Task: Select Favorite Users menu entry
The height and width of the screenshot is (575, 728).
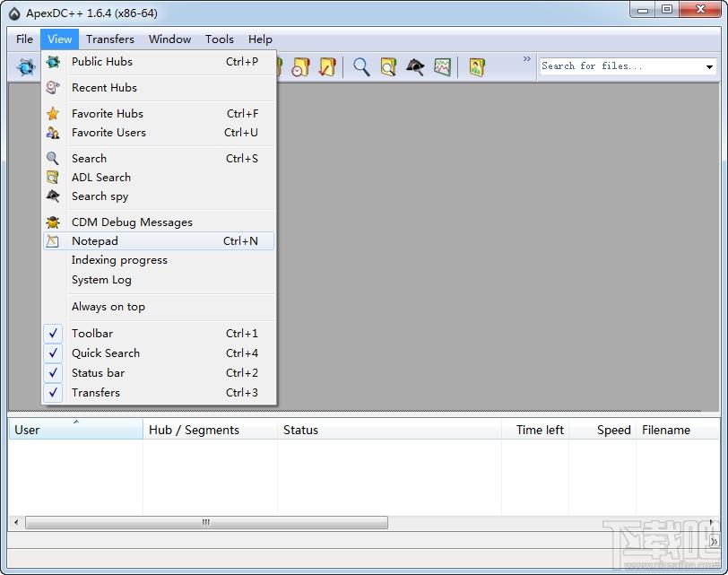Action: [x=159, y=133]
